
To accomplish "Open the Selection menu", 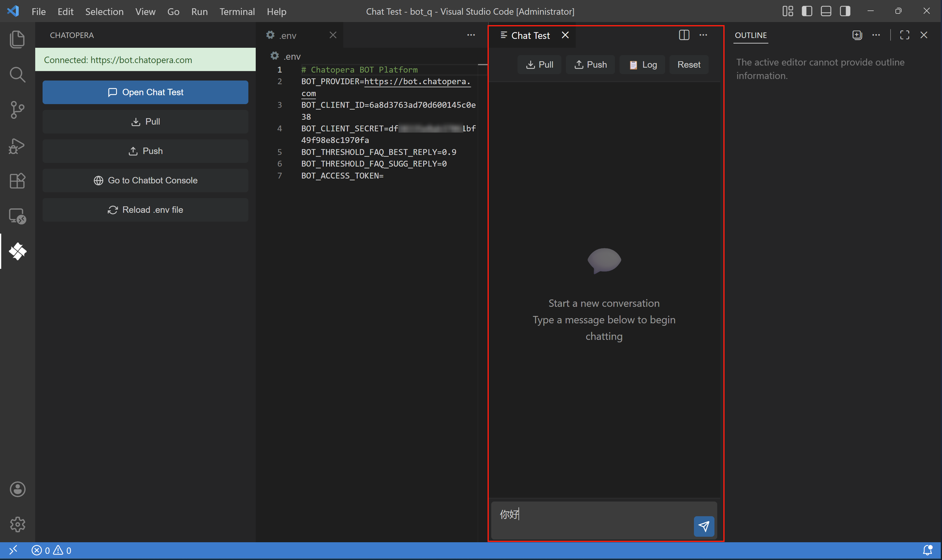I will click(104, 11).
